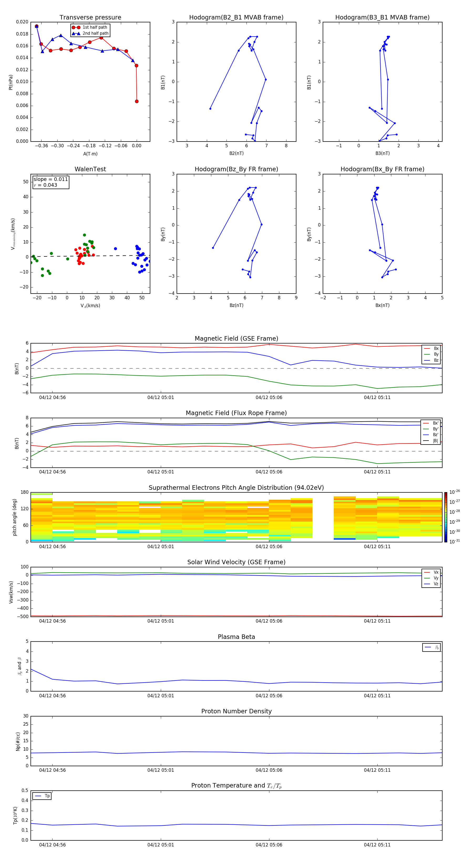
Task: Click the 'B2(nT)' axis label
Action: point(236,153)
